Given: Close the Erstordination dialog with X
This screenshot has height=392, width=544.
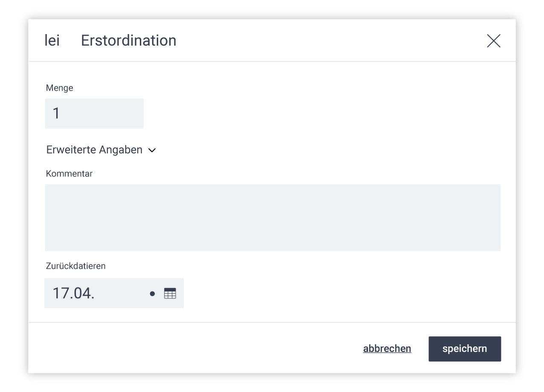Looking at the screenshot, I should click(x=493, y=41).
